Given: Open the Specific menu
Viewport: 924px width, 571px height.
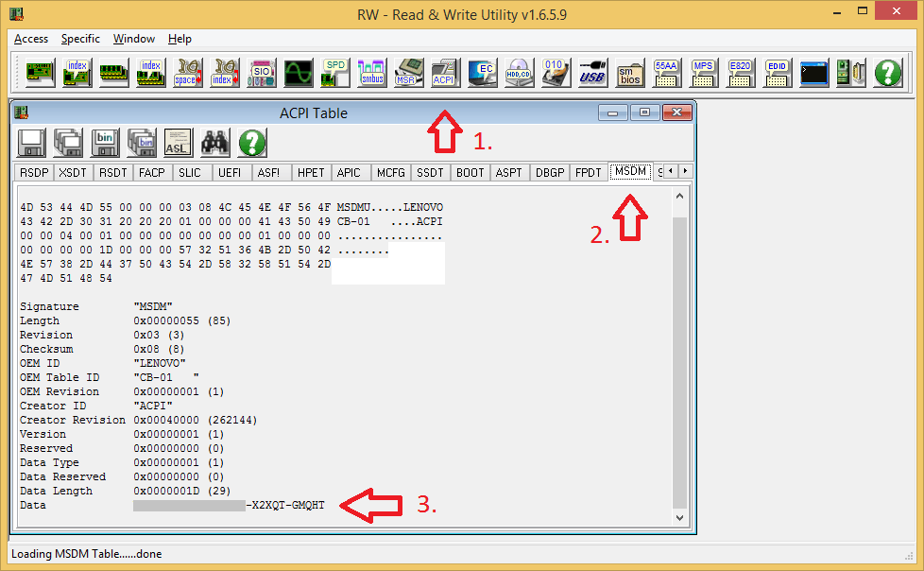Looking at the screenshot, I should pos(80,39).
